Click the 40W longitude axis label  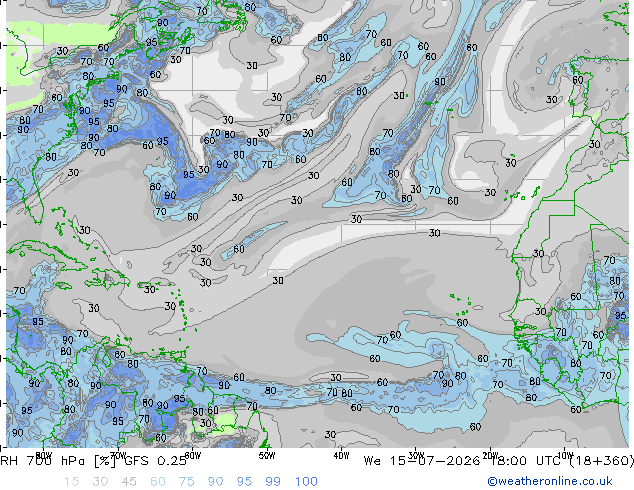[x=341, y=456]
